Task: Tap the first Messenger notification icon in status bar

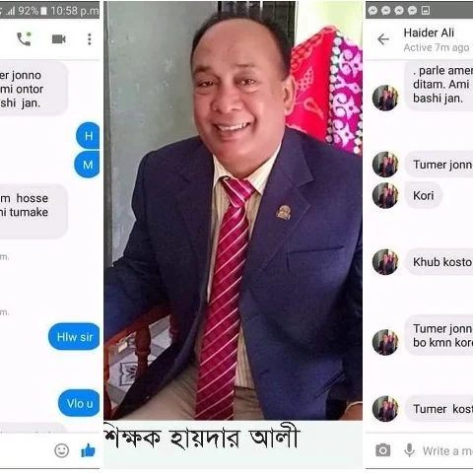Action: click(x=372, y=11)
